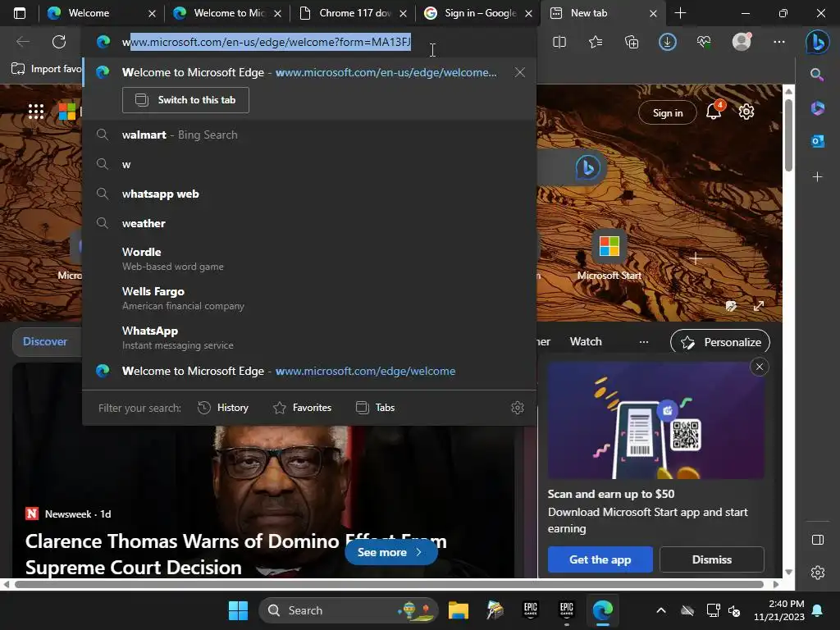Click the horizontal page scrollbar
840x630 pixels.
[x=390, y=584]
